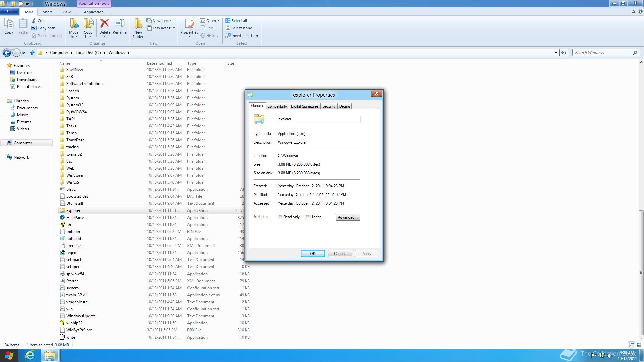
Task: Click the search magnifier icon
Action: click(635, 53)
